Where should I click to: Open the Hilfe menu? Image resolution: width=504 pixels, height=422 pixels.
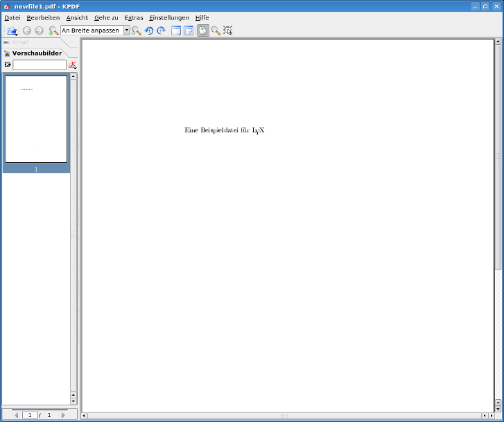pos(202,18)
